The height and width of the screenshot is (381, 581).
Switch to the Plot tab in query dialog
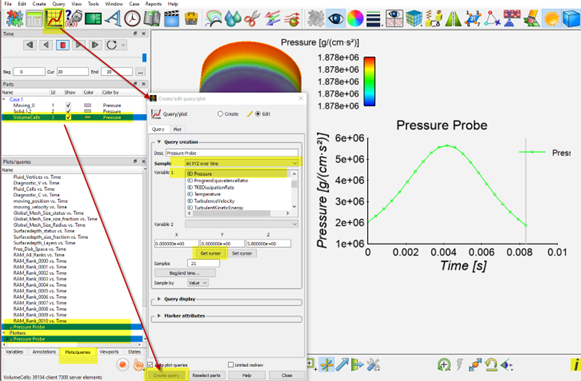pos(177,129)
